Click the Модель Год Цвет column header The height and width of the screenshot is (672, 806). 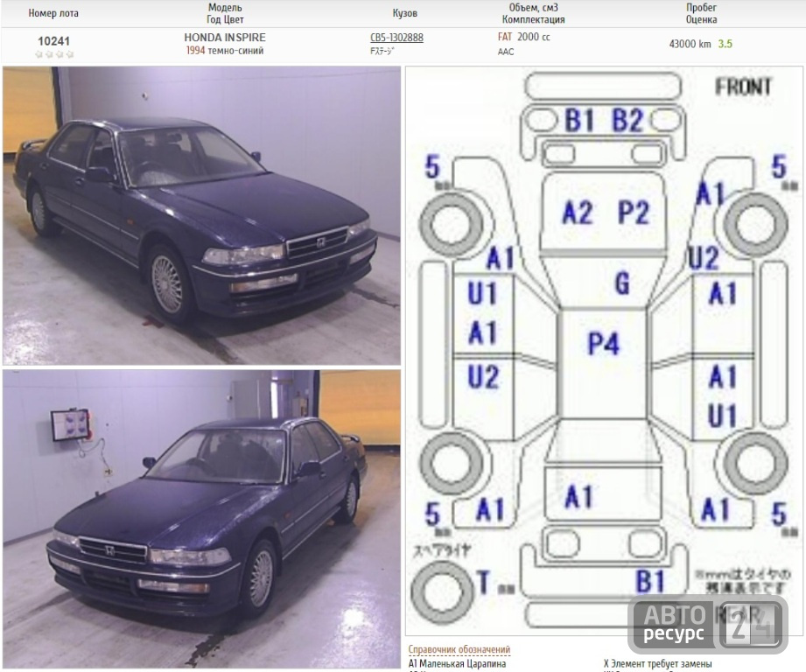(x=225, y=13)
